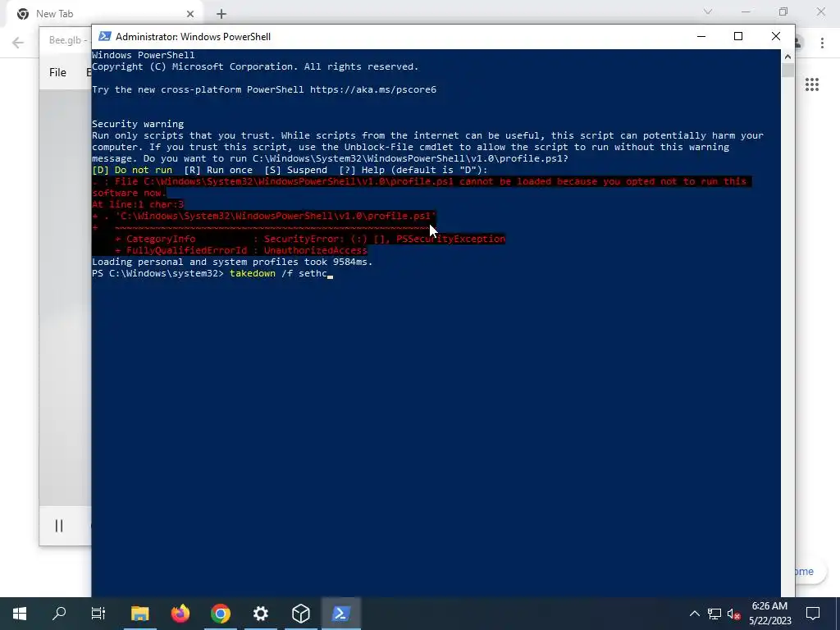Image resolution: width=840 pixels, height=630 pixels.
Task: Select the New Tab browser tab
Action: (104, 14)
